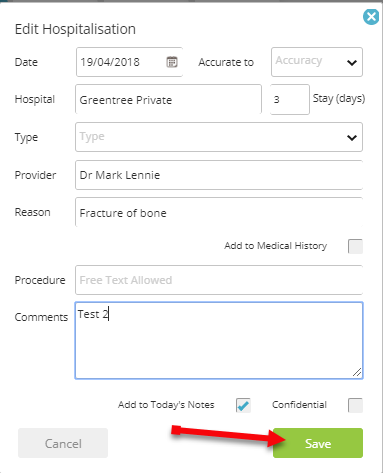Viewport: 383px width, 473px height.
Task: Cancel editing the hospitalisation
Action: coord(63,443)
